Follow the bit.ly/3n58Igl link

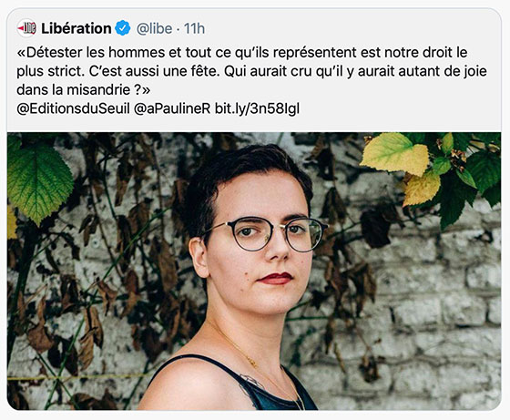[x=257, y=109]
